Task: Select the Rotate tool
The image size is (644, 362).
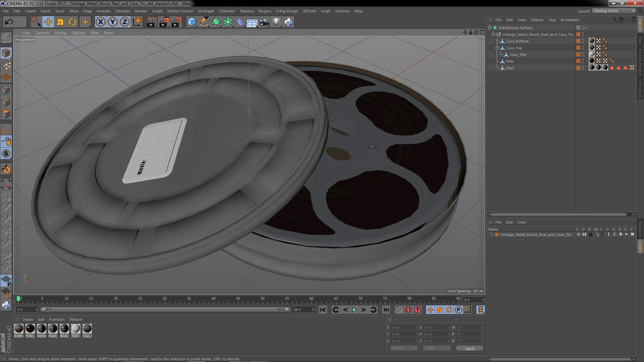Action: point(72,22)
